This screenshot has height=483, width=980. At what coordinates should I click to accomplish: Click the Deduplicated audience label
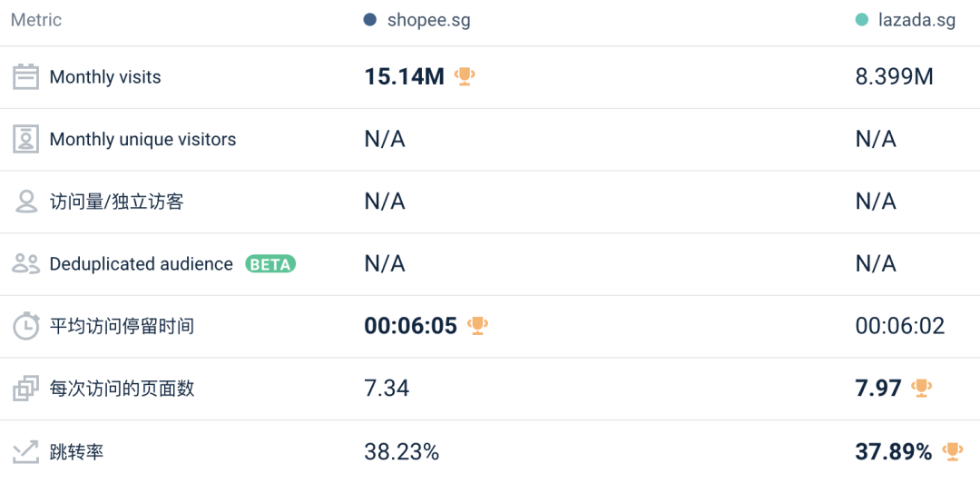[141, 264]
